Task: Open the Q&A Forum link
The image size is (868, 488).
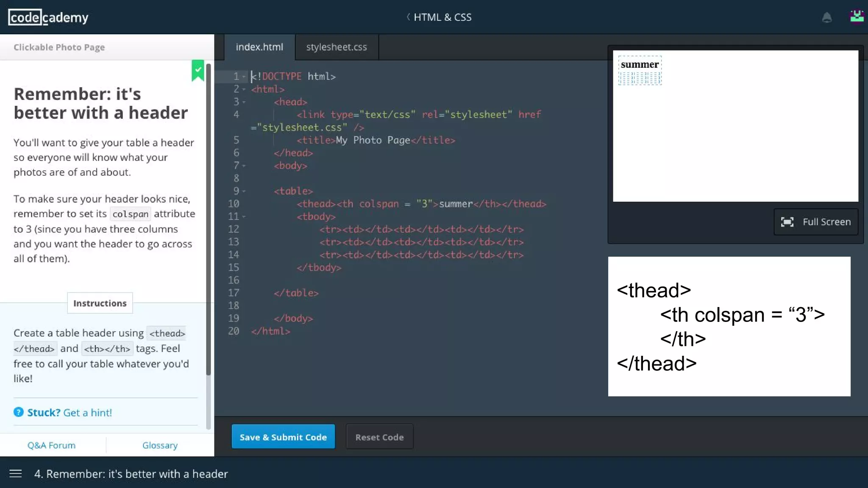Action: (x=51, y=445)
